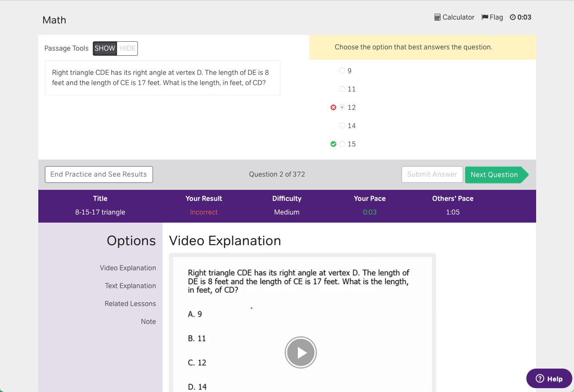Click the Submit Answer button

click(x=432, y=175)
